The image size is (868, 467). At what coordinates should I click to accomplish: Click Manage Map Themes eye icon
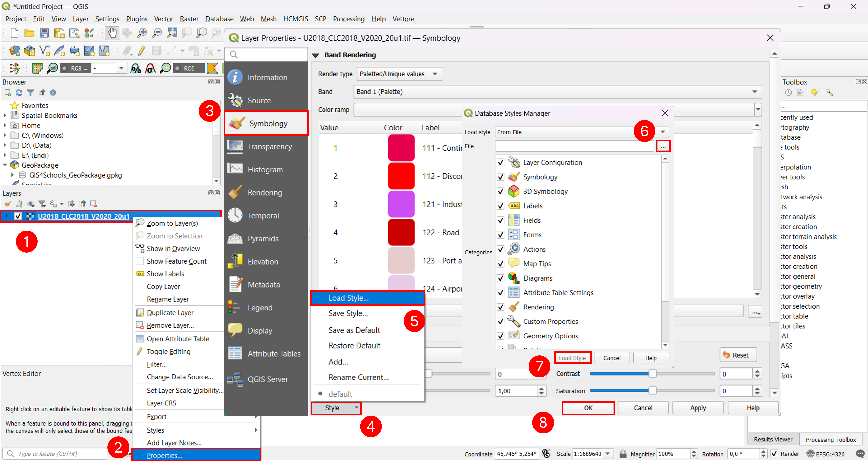(31, 204)
